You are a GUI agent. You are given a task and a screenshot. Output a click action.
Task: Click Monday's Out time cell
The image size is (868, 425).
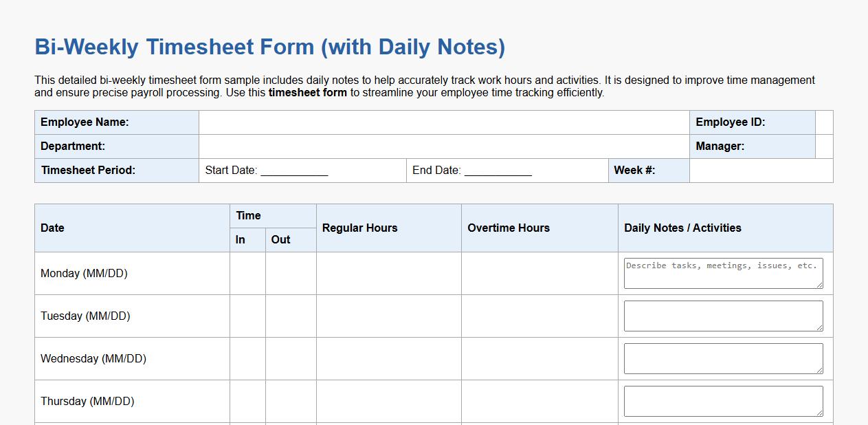291,273
